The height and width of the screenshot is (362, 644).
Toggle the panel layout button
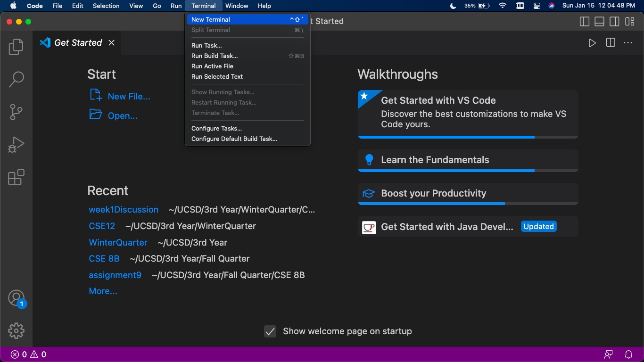coord(599,22)
